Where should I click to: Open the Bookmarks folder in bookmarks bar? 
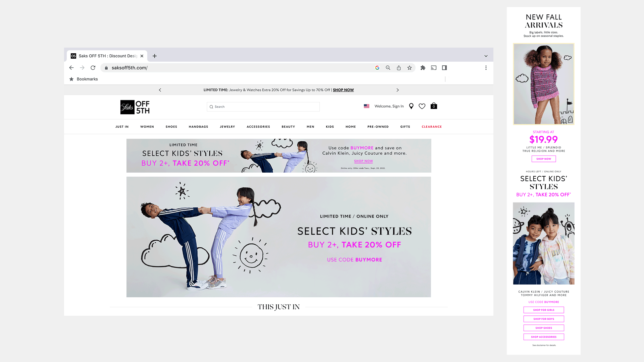click(84, 79)
